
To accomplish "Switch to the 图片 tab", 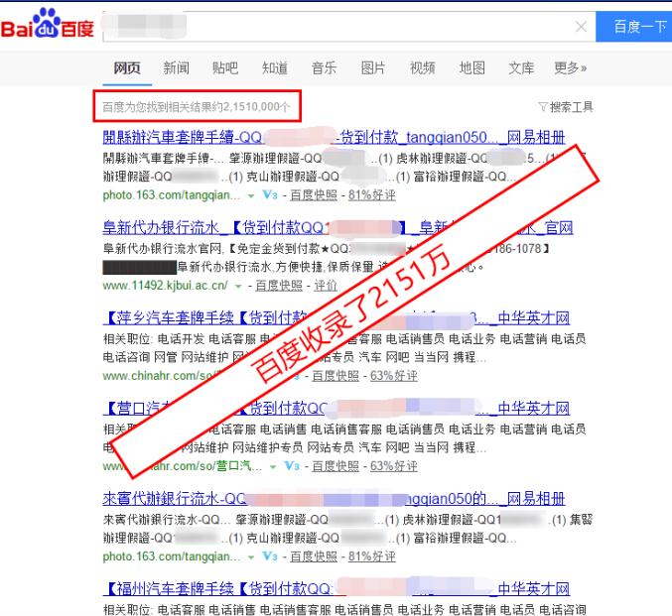I will point(373,67).
